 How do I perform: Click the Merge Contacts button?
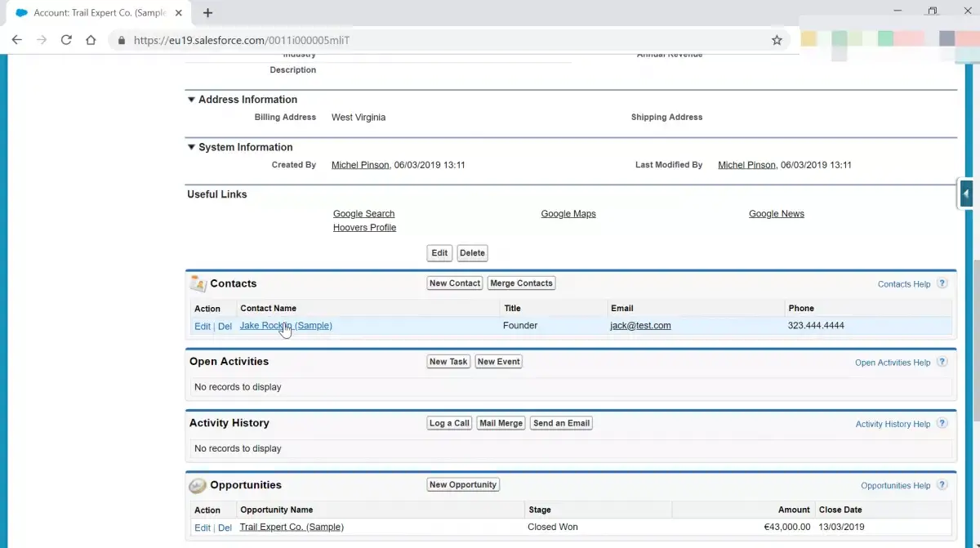tap(522, 283)
